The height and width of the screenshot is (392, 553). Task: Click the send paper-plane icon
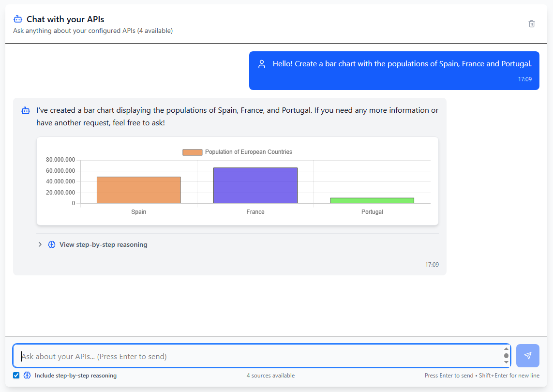click(528, 356)
